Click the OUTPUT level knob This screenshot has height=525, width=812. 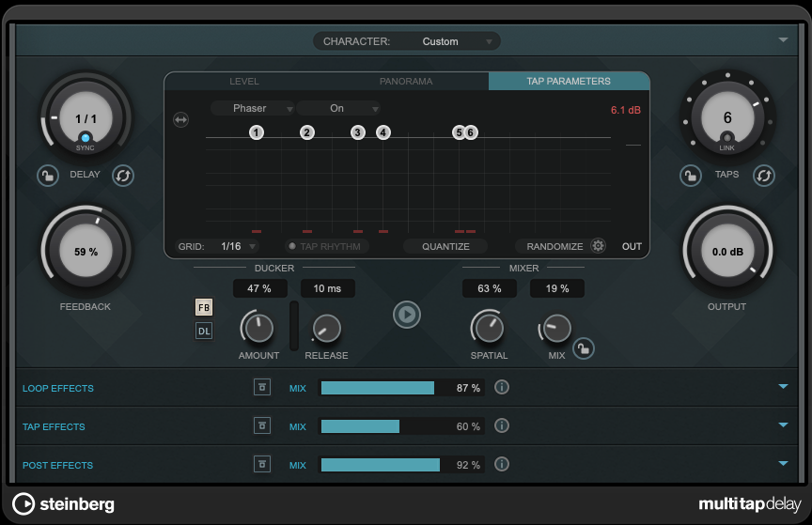tap(727, 251)
